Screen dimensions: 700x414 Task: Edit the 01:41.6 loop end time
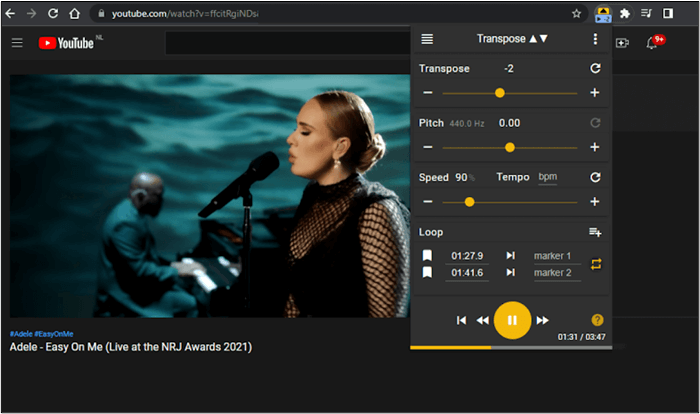467,273
